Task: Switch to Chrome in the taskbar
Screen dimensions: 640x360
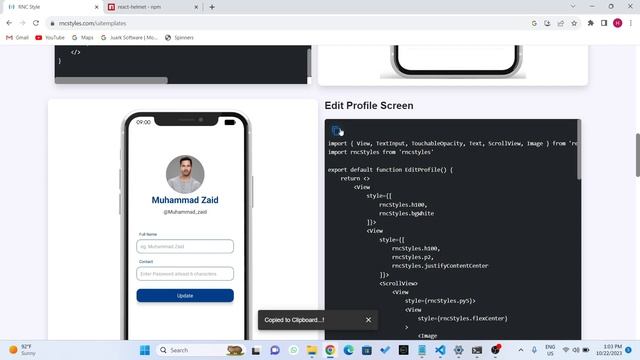Action: coord(330,350)
